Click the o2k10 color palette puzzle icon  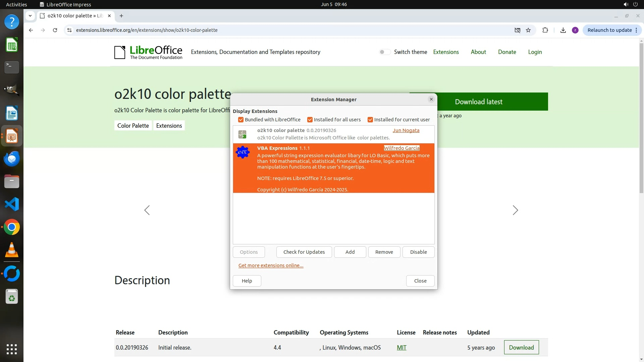pos(242,134)
